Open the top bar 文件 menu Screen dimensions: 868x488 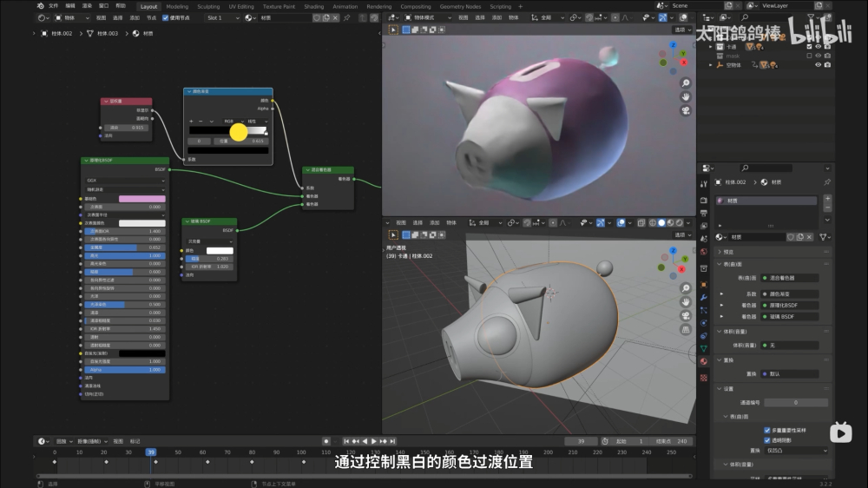point(53,6)
